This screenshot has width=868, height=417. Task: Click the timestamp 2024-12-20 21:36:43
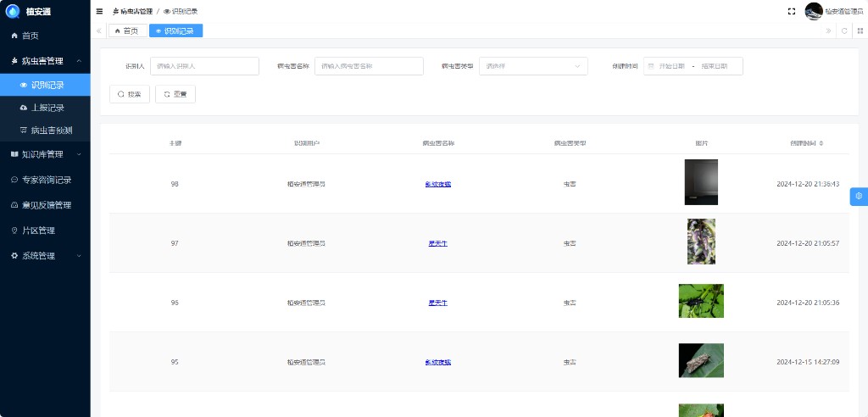point(808,184)
